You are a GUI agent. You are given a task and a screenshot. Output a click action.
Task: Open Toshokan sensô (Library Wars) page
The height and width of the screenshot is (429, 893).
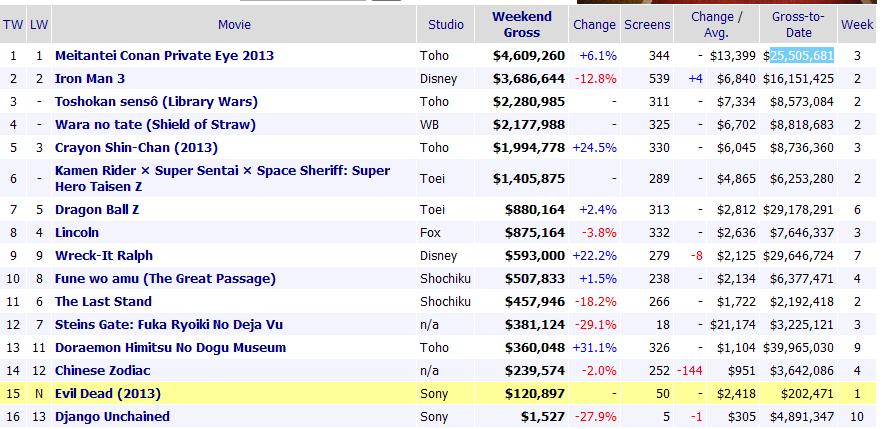(x=156, y=101)
